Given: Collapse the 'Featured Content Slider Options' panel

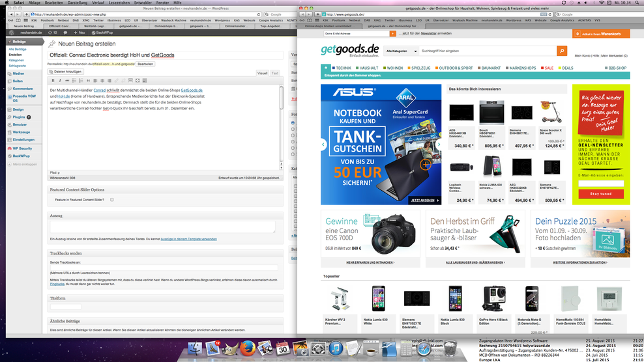Looking at the screenshot, I should pyautogui.click(x=165, y=189).
